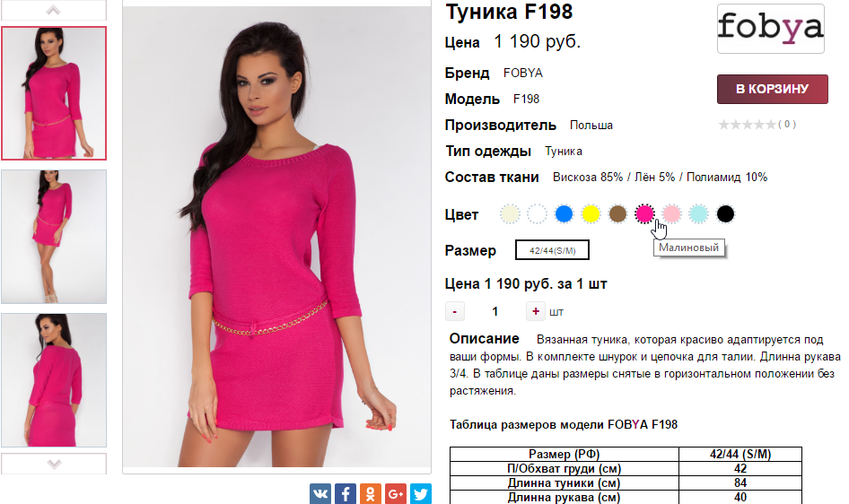Decrease quantity with minus button
This screenshot has width=849, height=504.
point(455,311)
